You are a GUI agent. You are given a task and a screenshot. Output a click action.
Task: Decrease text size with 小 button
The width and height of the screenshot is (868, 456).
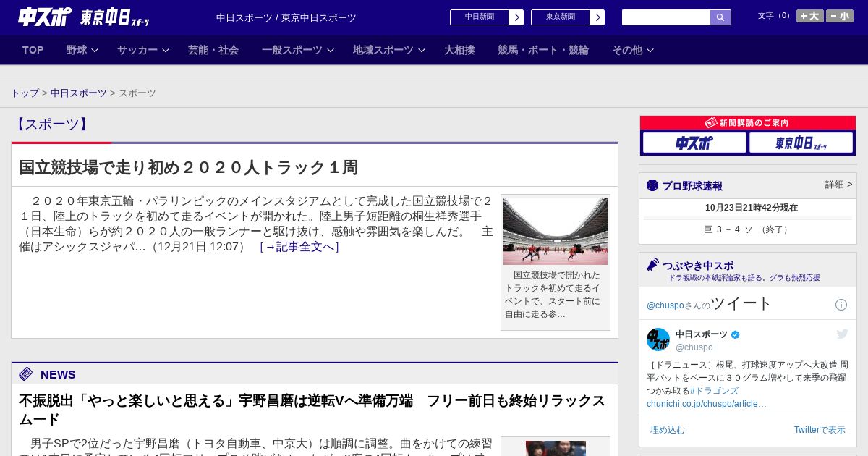tap(840, 16)
